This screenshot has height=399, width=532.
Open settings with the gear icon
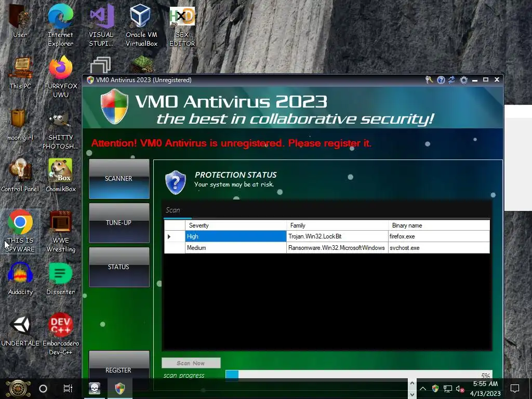(463, 79)
